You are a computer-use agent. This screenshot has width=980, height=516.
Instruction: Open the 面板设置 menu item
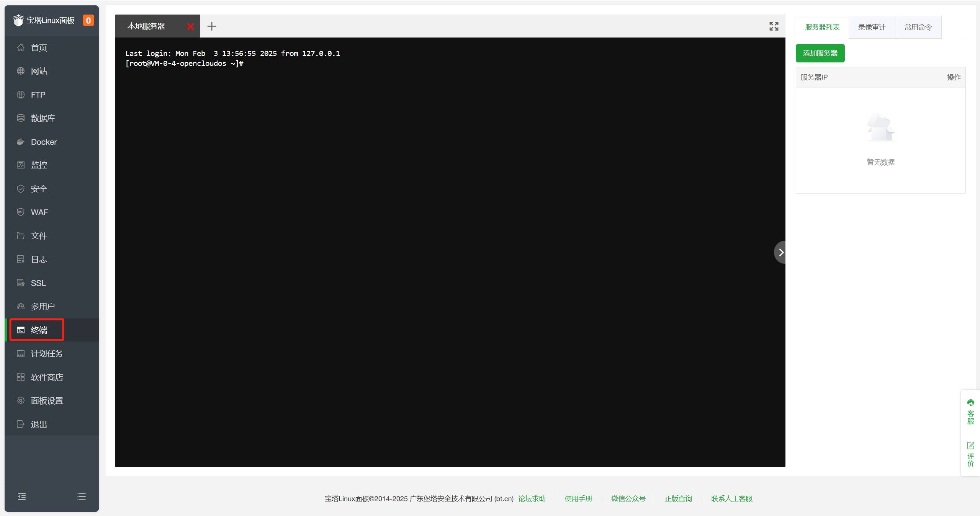[52, 400]
